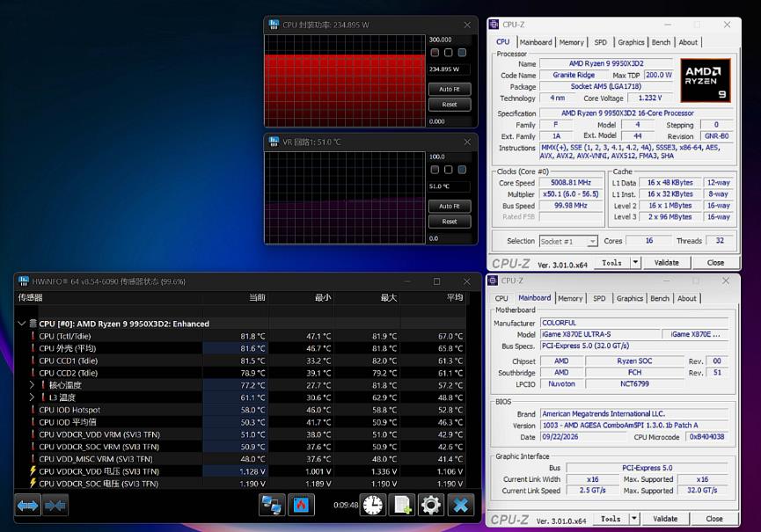Toggle the leftmost checkbox in CPU power graph window
The width and height of the screenshot is (761, 532).
pos(435,53)
